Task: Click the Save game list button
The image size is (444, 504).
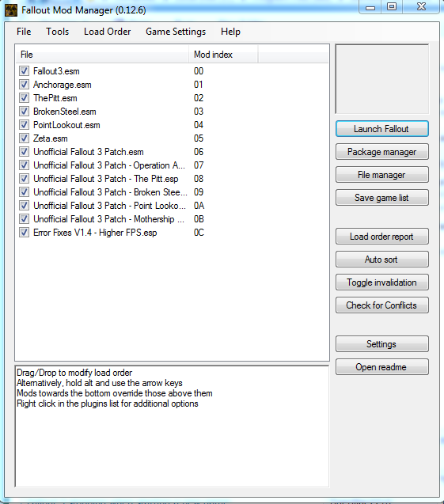Action: [x=382, y=198]
